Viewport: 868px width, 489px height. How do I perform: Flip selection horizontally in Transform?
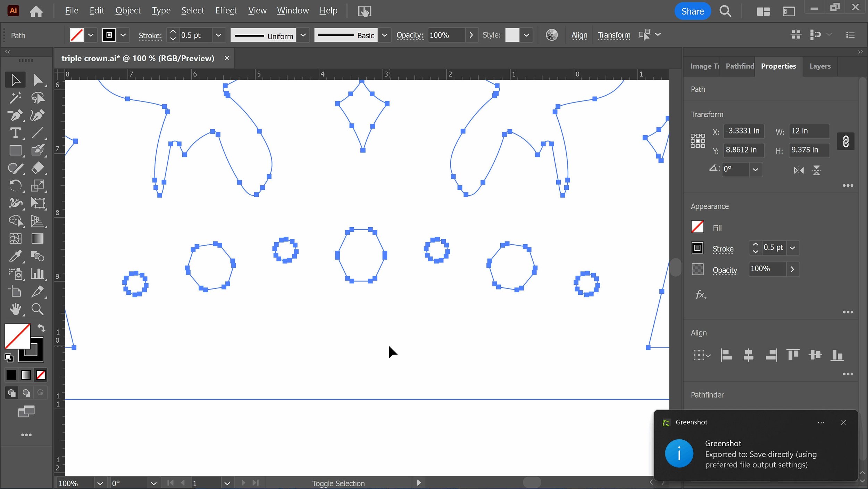(799, 170)
